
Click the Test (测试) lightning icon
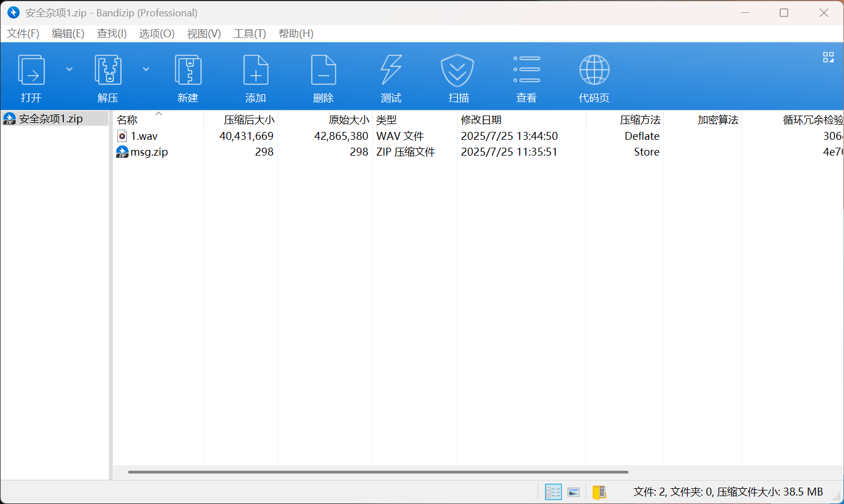[391, 70]
